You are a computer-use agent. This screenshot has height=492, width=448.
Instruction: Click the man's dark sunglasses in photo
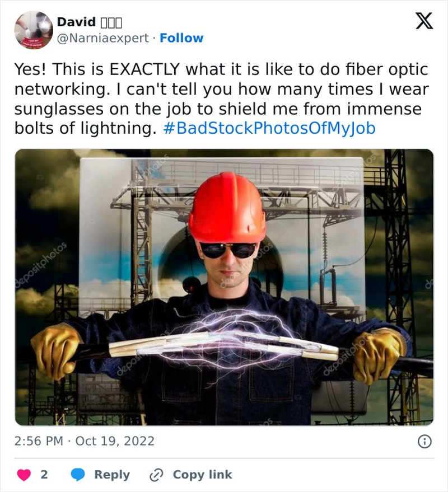[228, 250]
